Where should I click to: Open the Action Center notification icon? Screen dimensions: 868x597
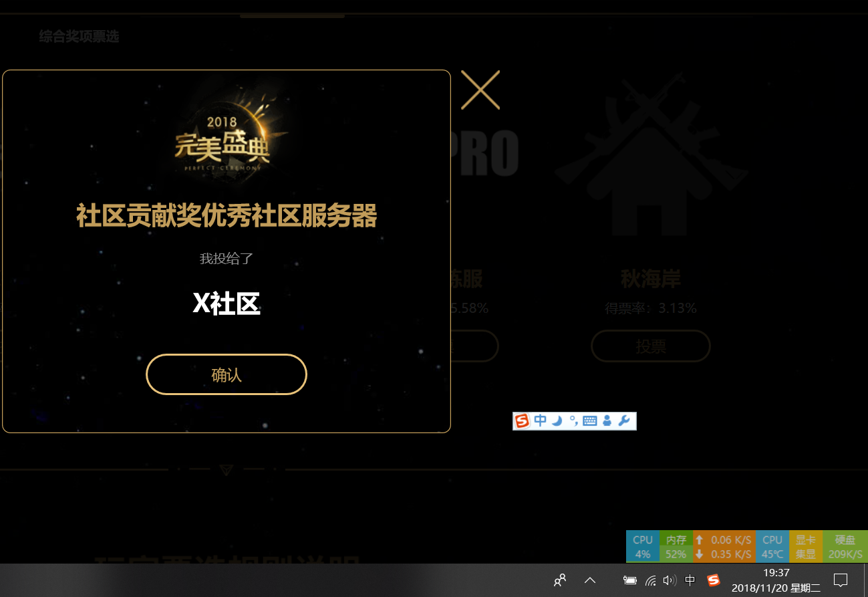[841, 580]
